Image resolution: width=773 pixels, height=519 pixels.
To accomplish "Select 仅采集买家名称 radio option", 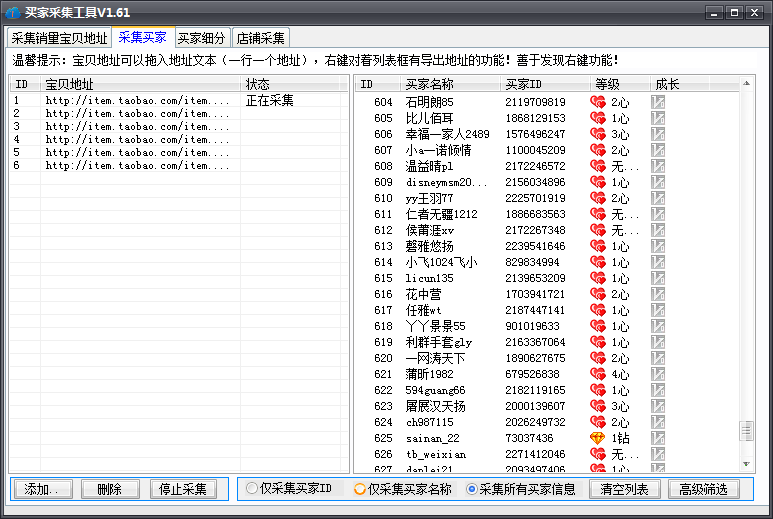I will click(360, 489).
